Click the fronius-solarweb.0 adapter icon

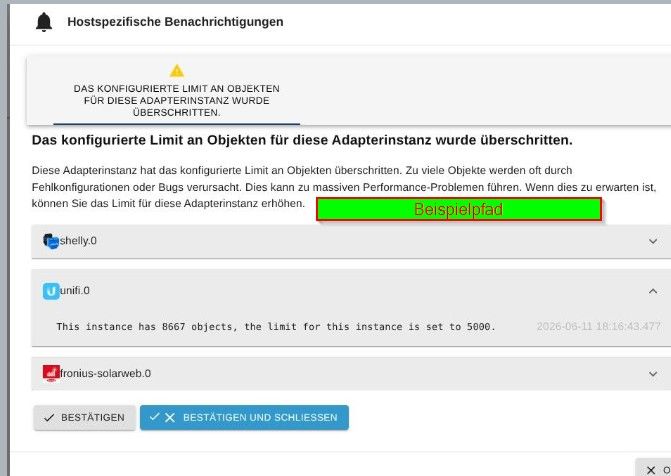(51, 373)
